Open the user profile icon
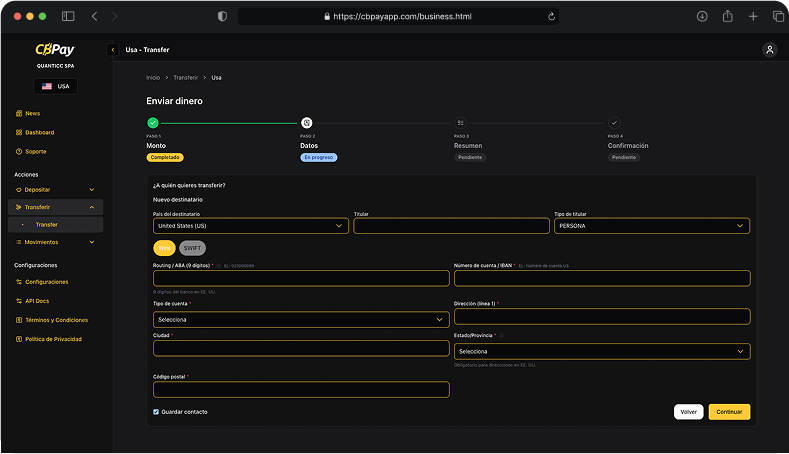Viewport: 789px width, 454px height. [769, 49]
